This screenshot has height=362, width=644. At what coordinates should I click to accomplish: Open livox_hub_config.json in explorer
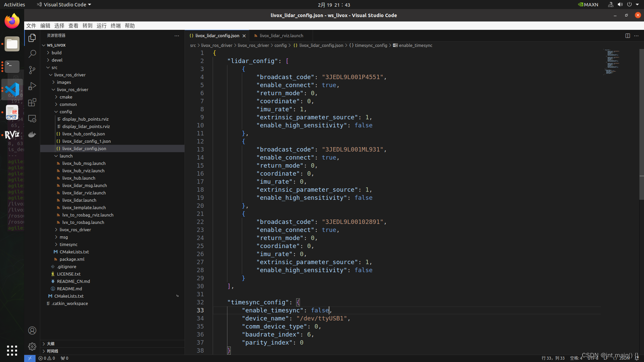(x=84, y=134)
